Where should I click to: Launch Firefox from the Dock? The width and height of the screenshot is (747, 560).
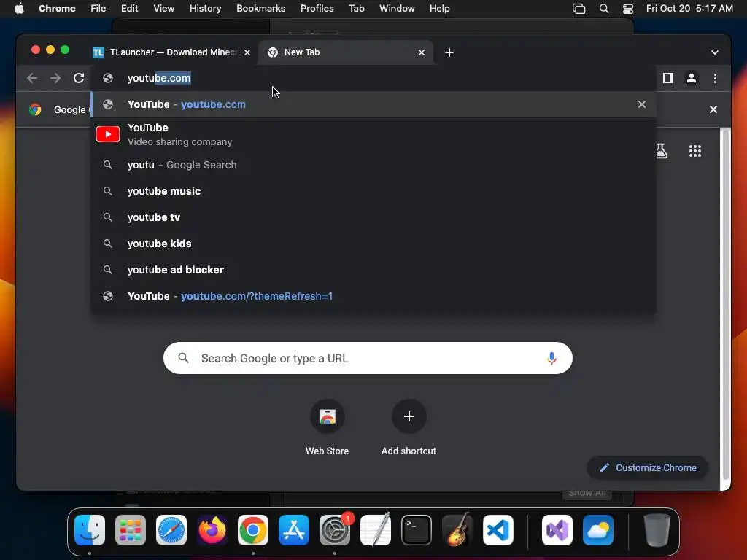click(x=212, y=530)
